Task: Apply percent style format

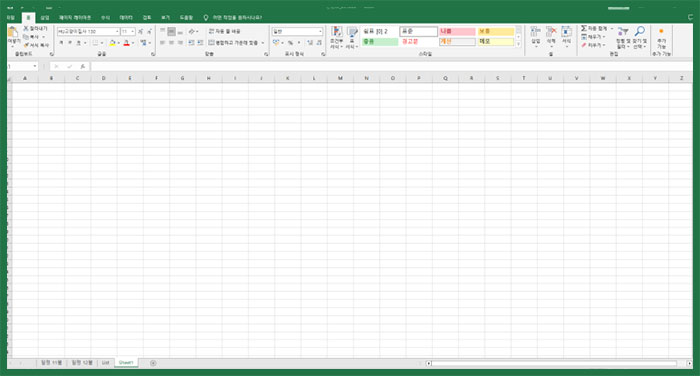Action: (290, 42)
